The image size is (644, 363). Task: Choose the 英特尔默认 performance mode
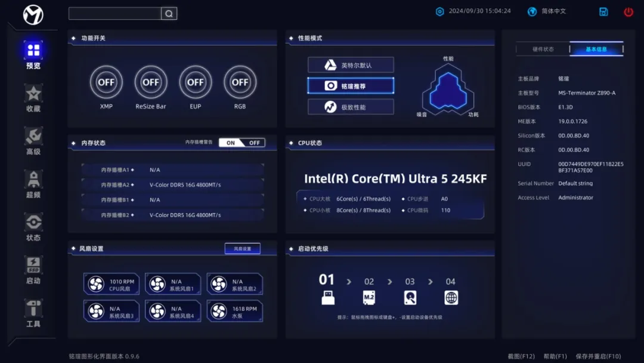[351, 65]
